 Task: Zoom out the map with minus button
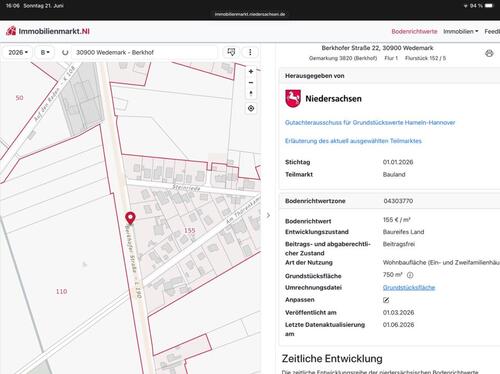click(x=251, y=83)
